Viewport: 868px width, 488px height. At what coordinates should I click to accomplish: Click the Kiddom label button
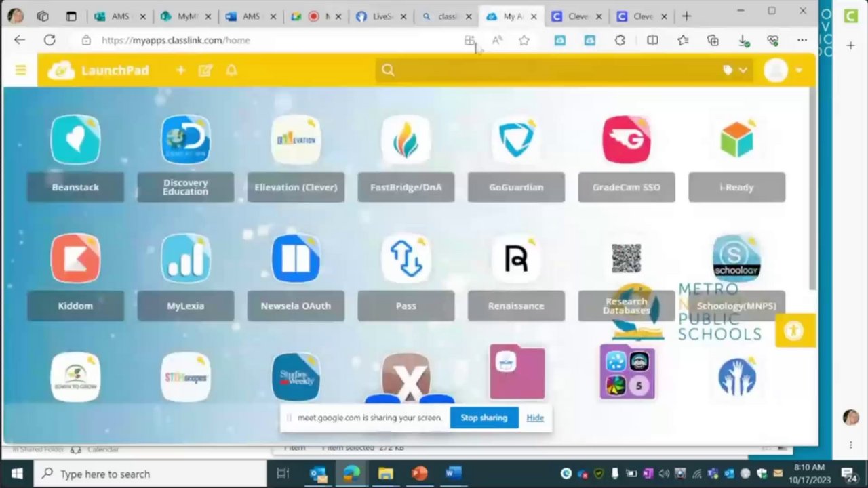pyautogui.click(x=75, y=306)
